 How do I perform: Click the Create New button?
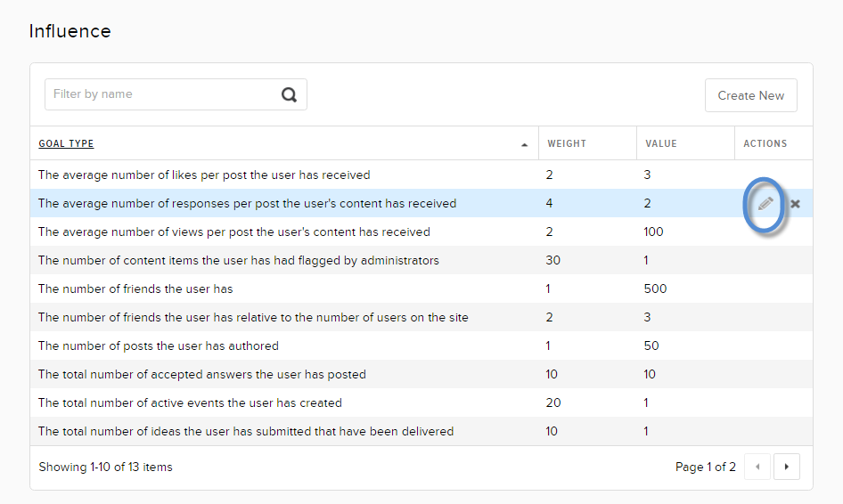click(750, 95)
